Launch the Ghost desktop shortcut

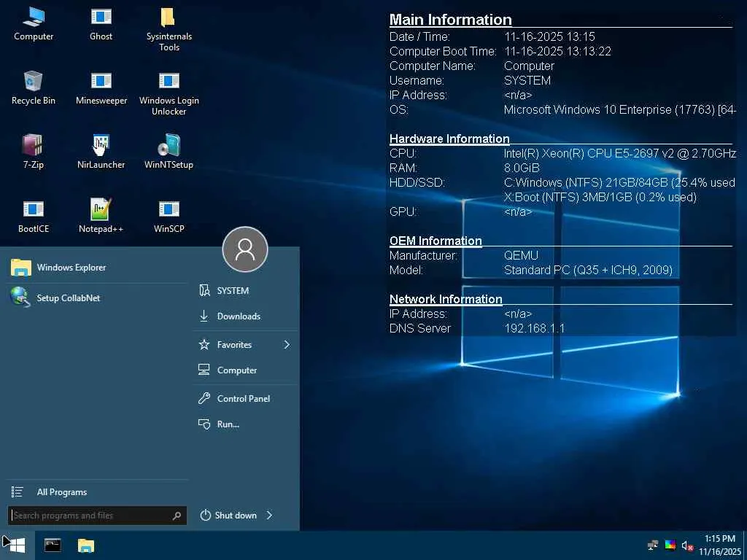coord(101,24)
